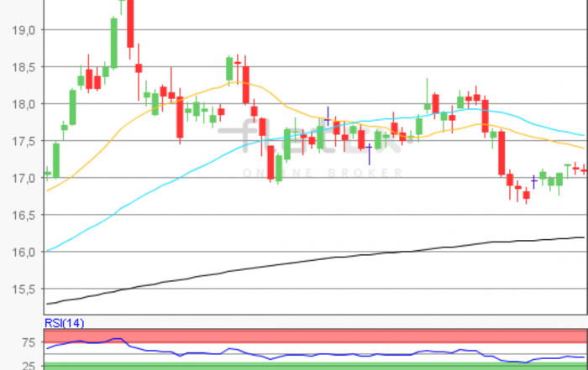Click the tall green candle above 19,0
This screenshot has height=370, width=588.
(x=113, y=42)
